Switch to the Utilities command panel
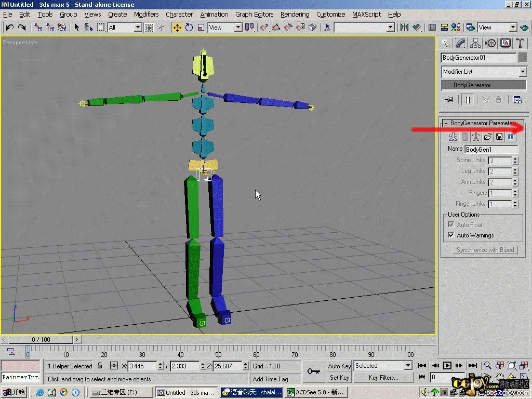The height and width of the screenshot is (399, 532). point(520,44)
